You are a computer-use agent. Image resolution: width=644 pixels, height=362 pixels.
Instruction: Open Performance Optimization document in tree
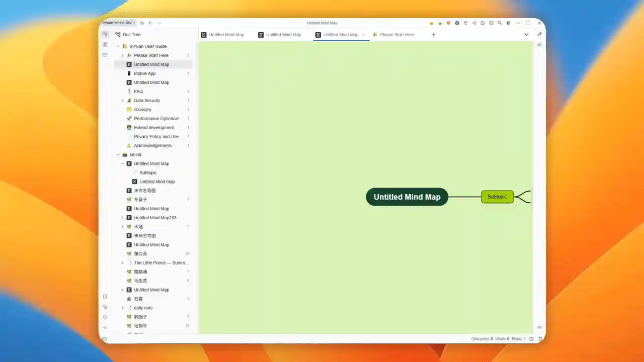click(x=153, y=119)
